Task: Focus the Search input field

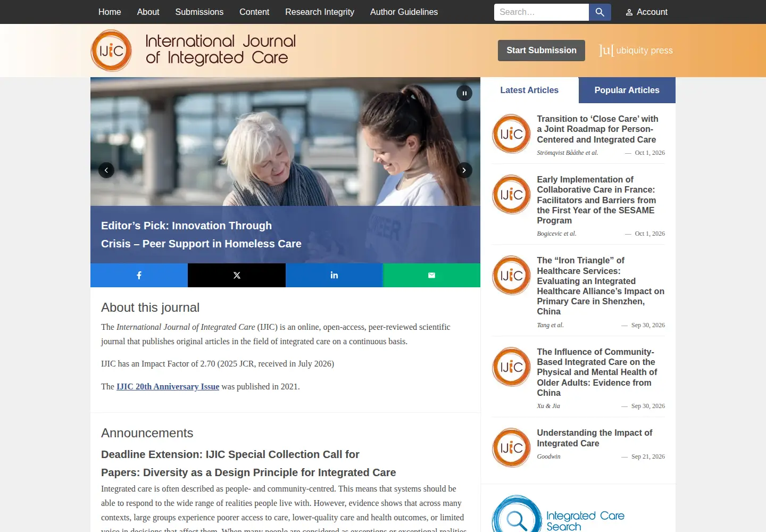Action: coord(542,12)
